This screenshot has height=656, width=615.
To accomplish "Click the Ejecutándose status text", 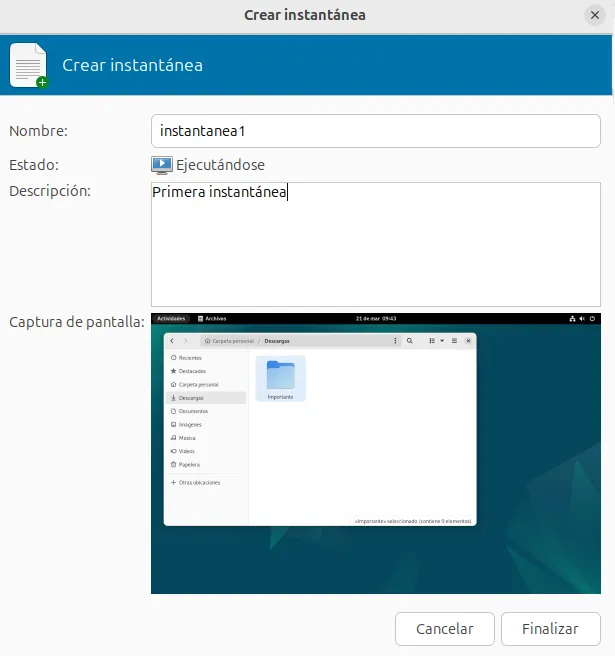I will pos(221,165).
